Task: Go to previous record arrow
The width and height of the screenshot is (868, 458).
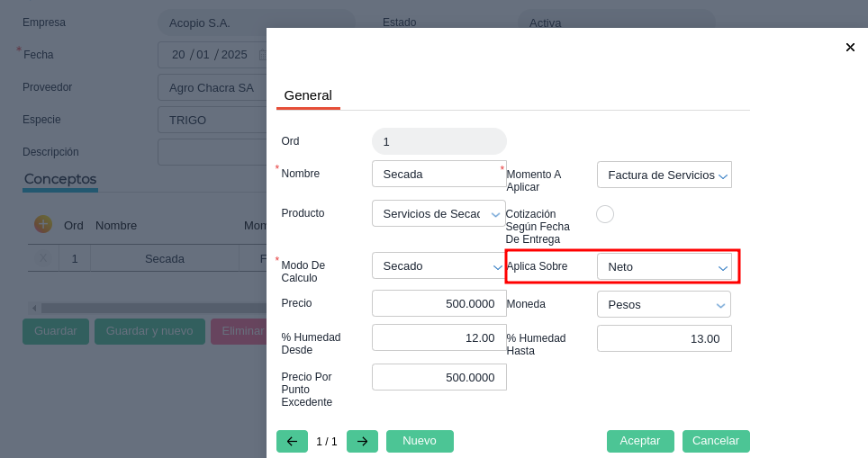Action: (292, 442)
